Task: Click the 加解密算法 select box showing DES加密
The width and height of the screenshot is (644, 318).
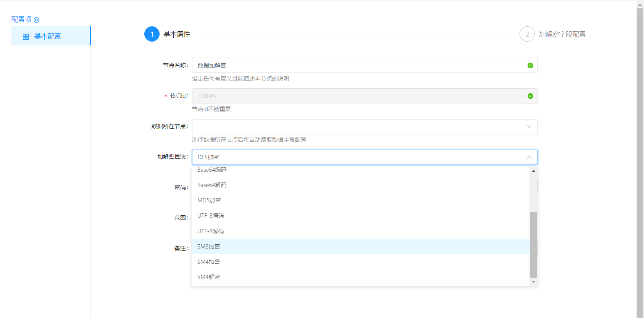Action: click(359, 157)
